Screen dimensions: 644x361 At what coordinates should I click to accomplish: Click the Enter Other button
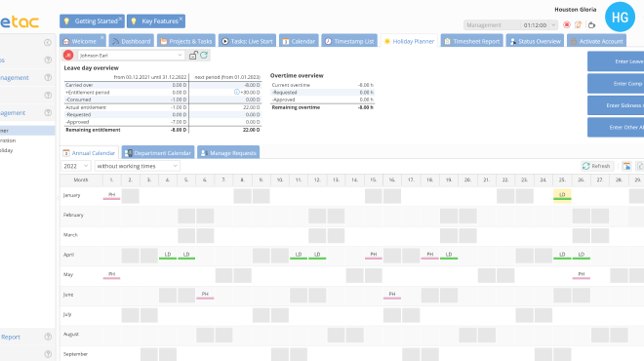pos(616,127)
